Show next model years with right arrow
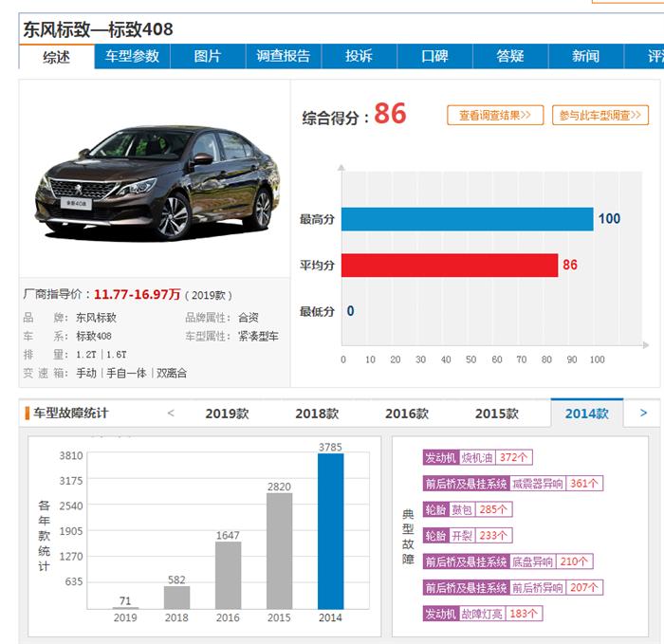The height and width of the screenshot is (644, 664). point(643,413)
